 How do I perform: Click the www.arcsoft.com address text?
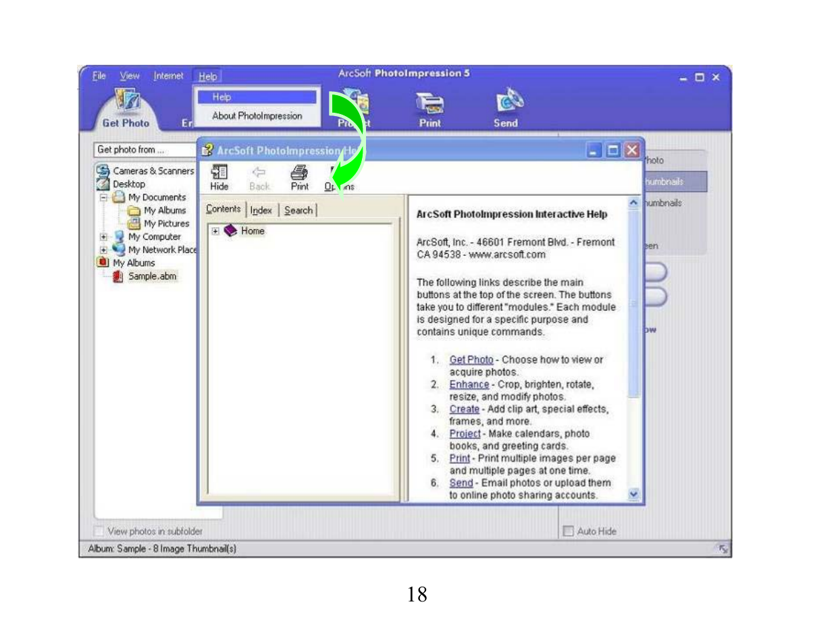[x=507, y=254]
